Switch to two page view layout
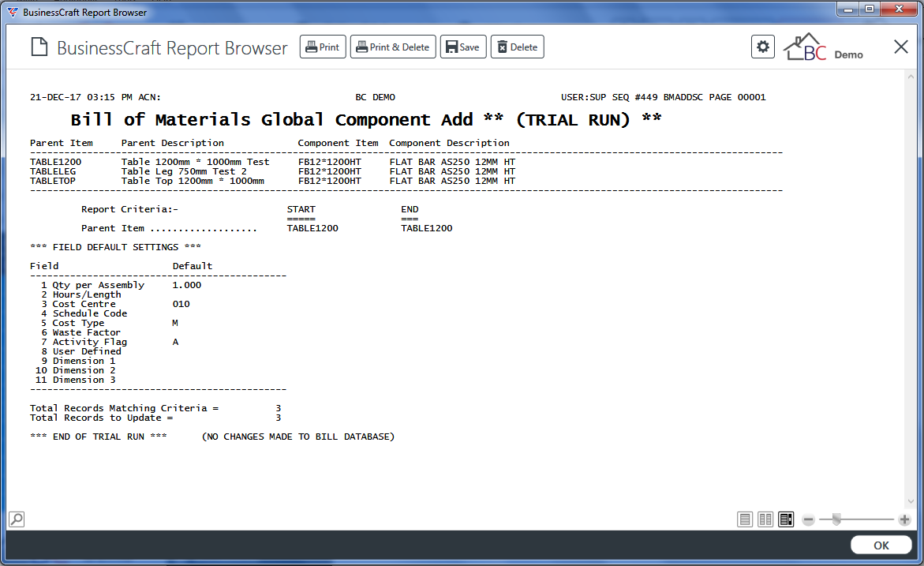924x566 pixels. 765,519
